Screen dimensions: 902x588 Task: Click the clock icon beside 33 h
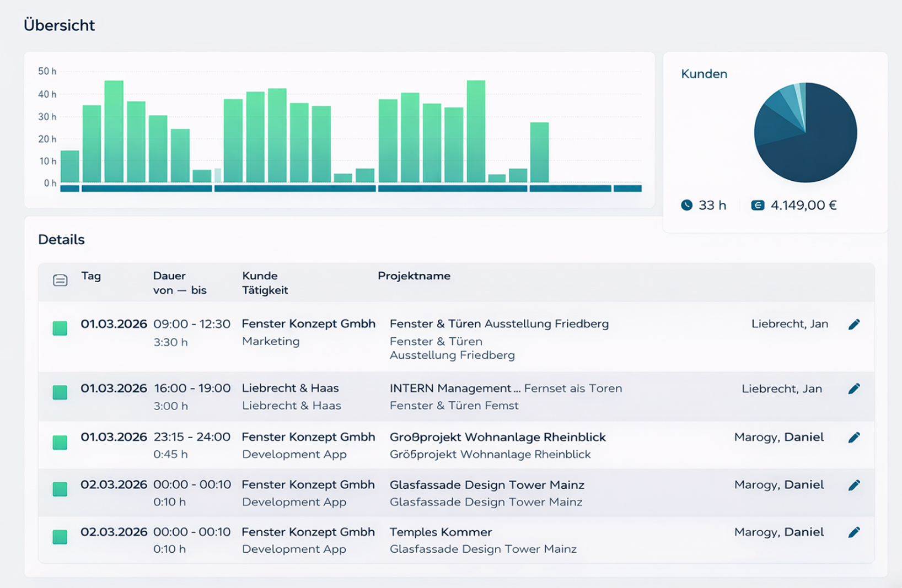(x=686, y=206)
